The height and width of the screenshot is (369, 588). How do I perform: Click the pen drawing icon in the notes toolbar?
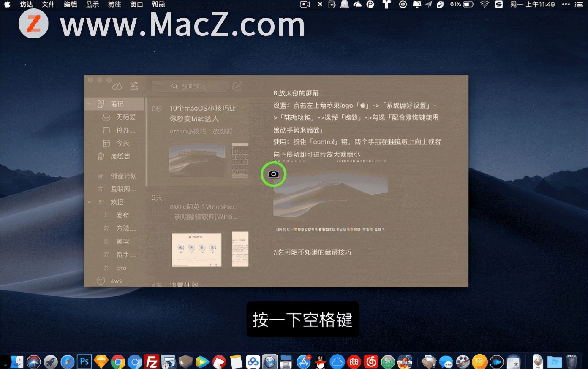tap(117, 86)
